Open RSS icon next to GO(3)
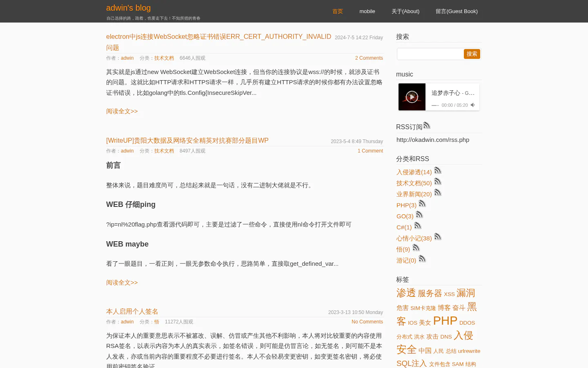The height and width of the screenshot is (368, 588). (419, 214)
